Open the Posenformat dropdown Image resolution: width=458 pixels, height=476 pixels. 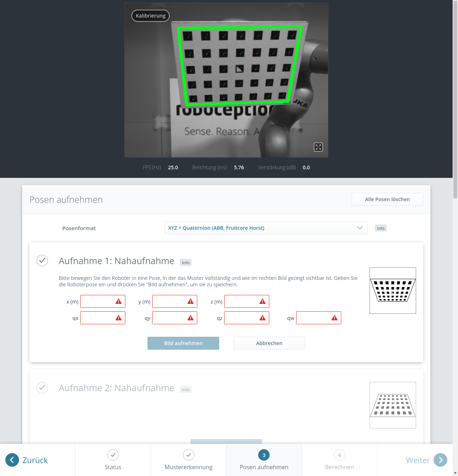(266, 228)
